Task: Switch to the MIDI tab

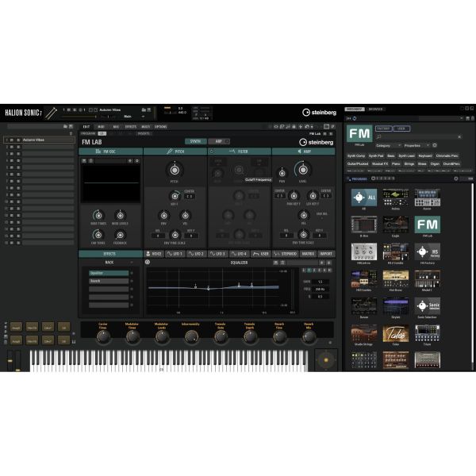Action: tap(101, 127)
